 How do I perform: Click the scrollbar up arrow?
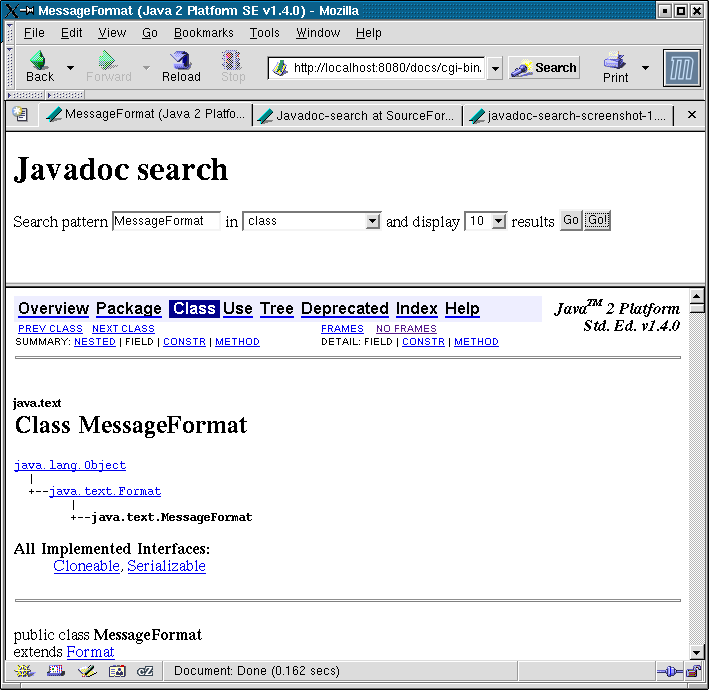click(696, 297)
